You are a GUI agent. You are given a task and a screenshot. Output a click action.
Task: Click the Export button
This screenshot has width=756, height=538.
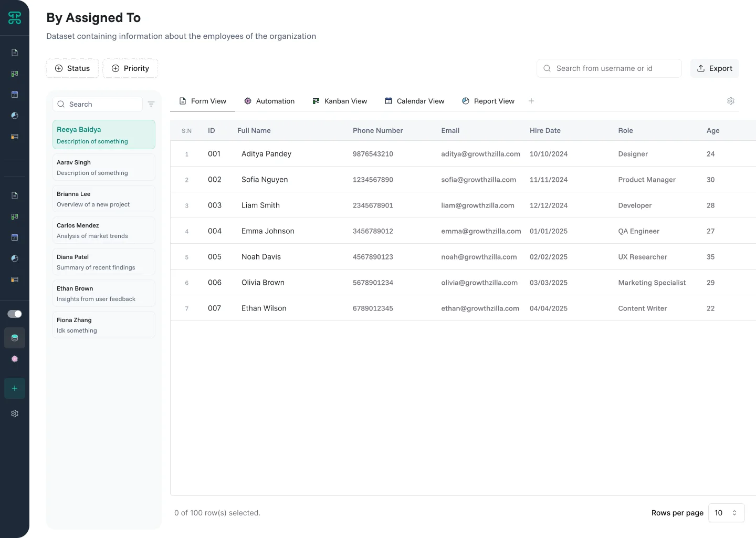click(714, 68)
